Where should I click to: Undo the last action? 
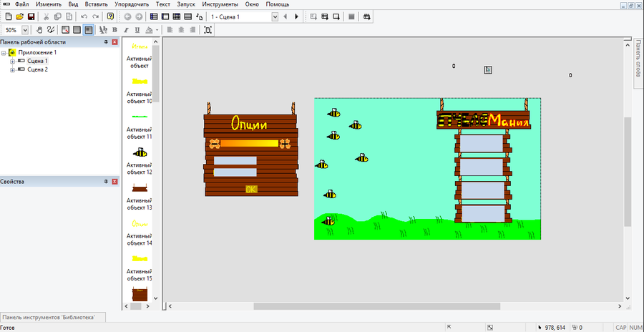click(84, 17)
